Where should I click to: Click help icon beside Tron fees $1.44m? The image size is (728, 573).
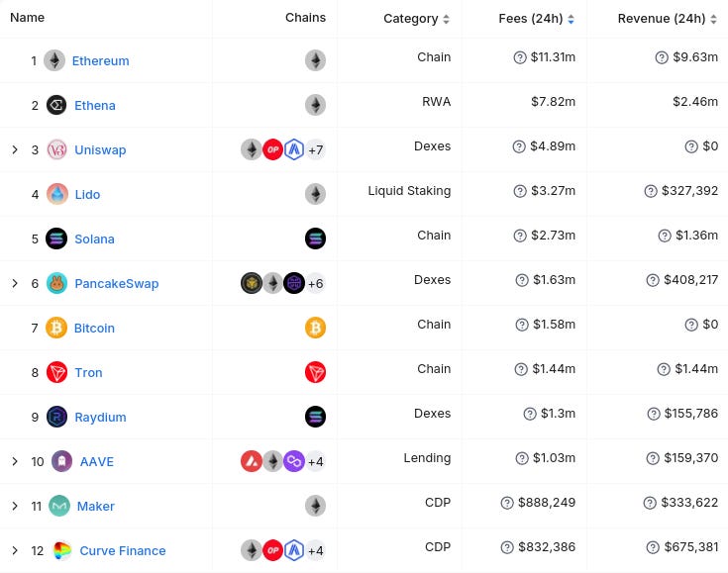coord(521,369)
